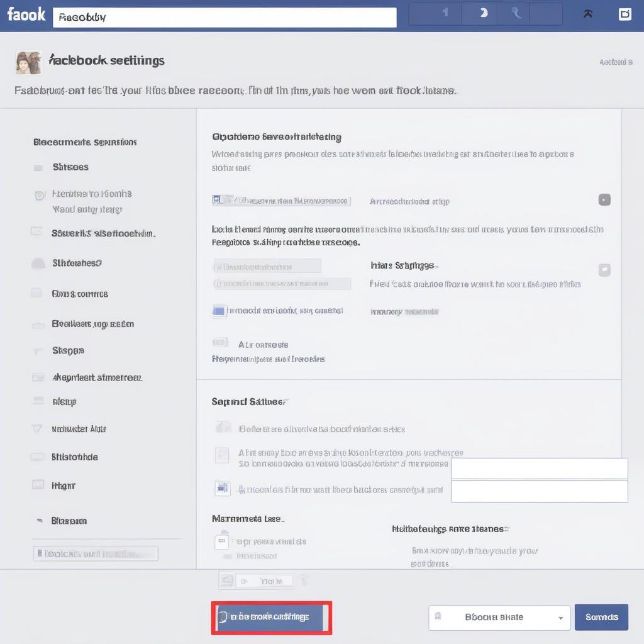Select the "Sitsoes" sidebar item
644x644 pixels.
(x=70, y=167)
